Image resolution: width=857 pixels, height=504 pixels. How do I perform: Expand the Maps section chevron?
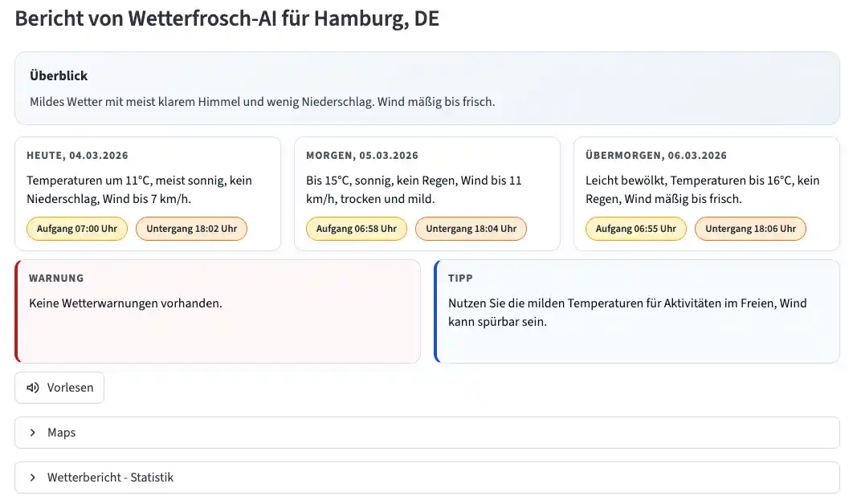(x=33, y=433)
